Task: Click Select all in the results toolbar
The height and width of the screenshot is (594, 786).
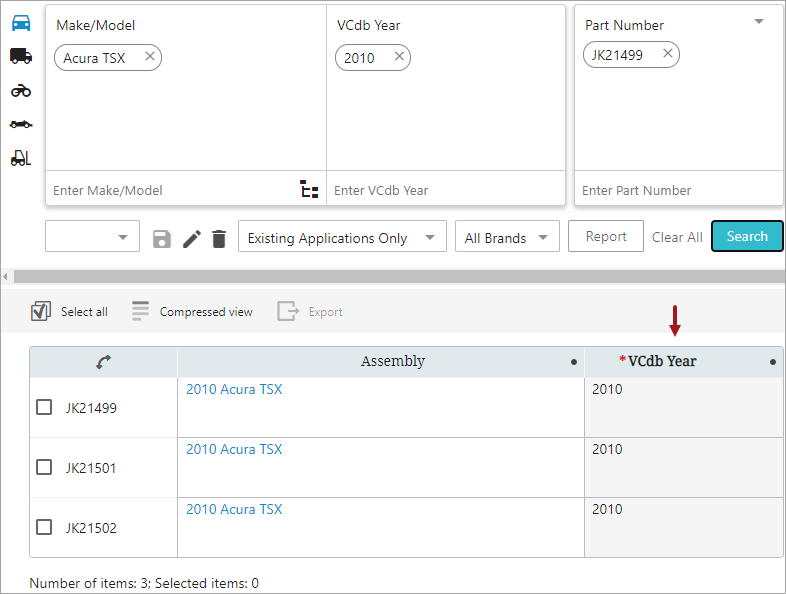Action: 69,311
